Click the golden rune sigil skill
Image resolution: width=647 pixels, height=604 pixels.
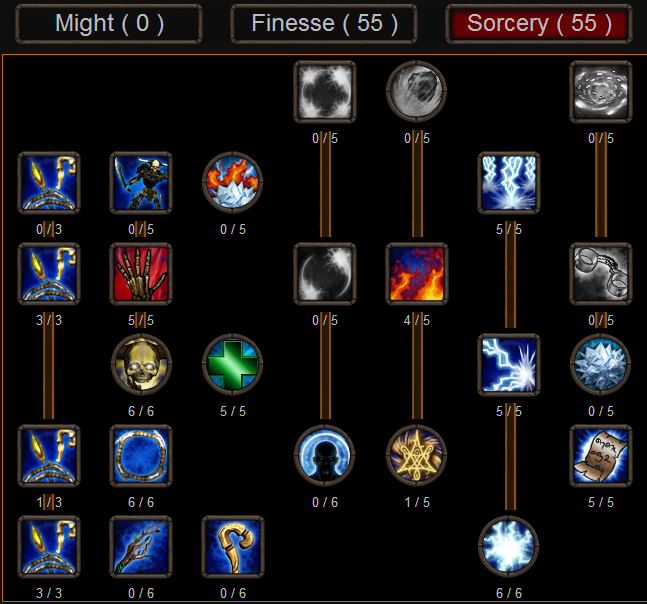[x=417, y=456]
